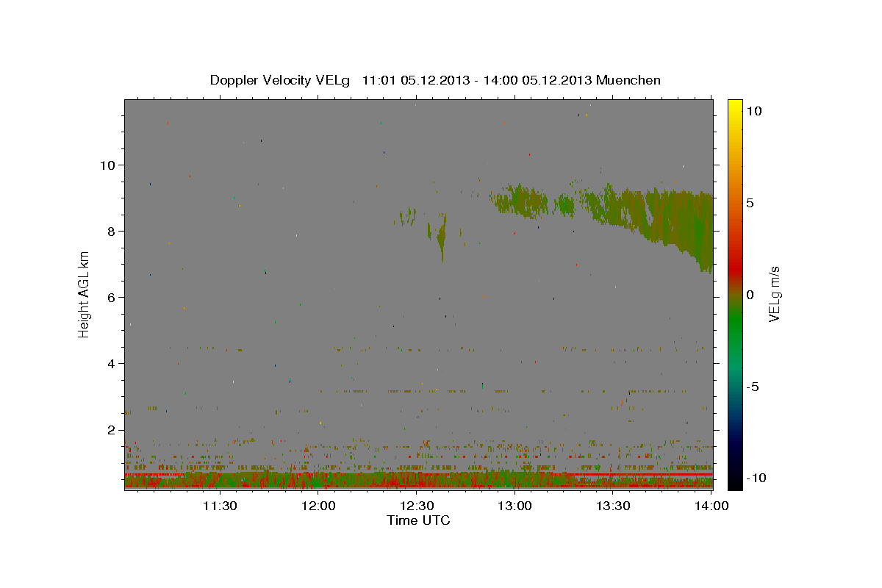Click the "VELg m/s" colorbar label
The image size is (882, 588).
click(774, 294)
